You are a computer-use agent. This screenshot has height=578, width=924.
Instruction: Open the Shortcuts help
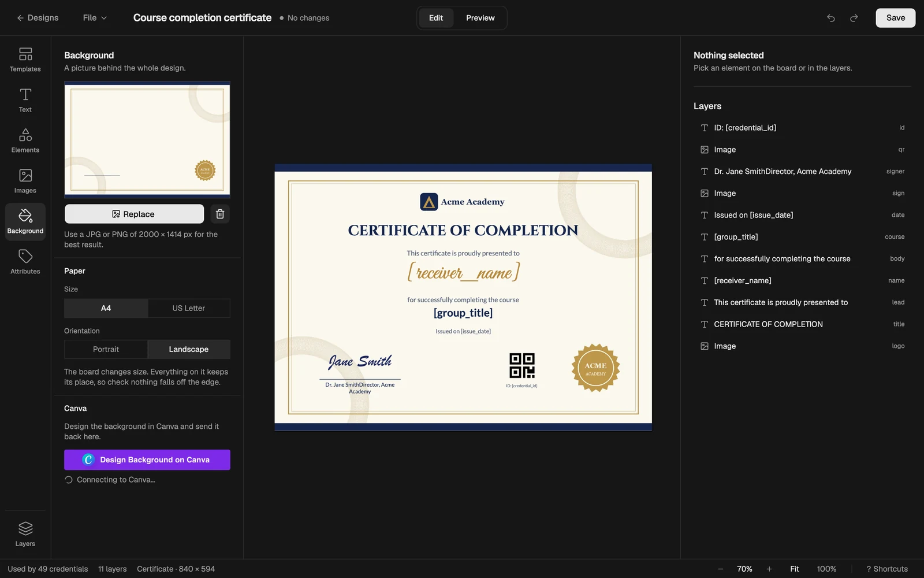pos(887,569)
